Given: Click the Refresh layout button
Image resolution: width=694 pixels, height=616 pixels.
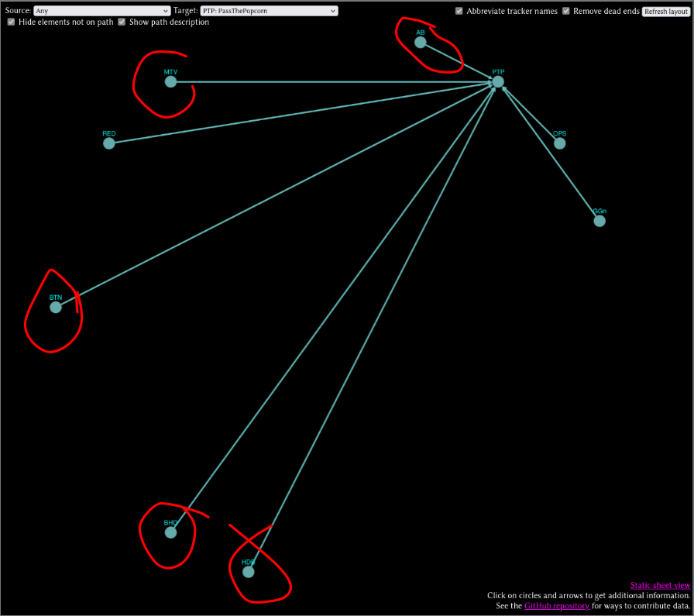Looking at the screenshot, I should 665,12.
